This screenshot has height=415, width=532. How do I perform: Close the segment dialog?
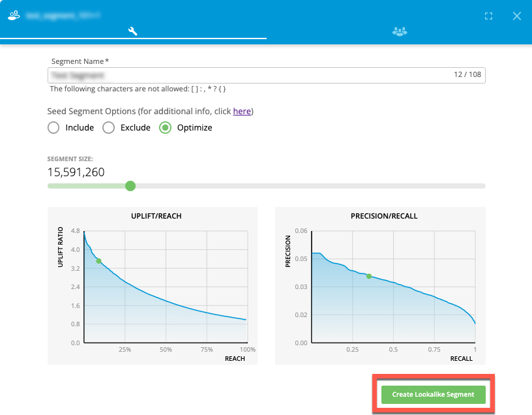(517, 16)
